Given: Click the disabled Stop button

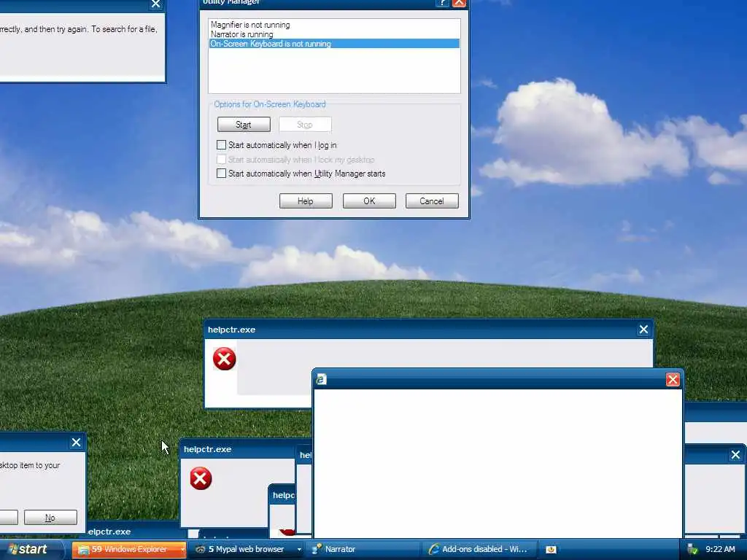Looking at the screenshot, I should [x=305, y=125].
